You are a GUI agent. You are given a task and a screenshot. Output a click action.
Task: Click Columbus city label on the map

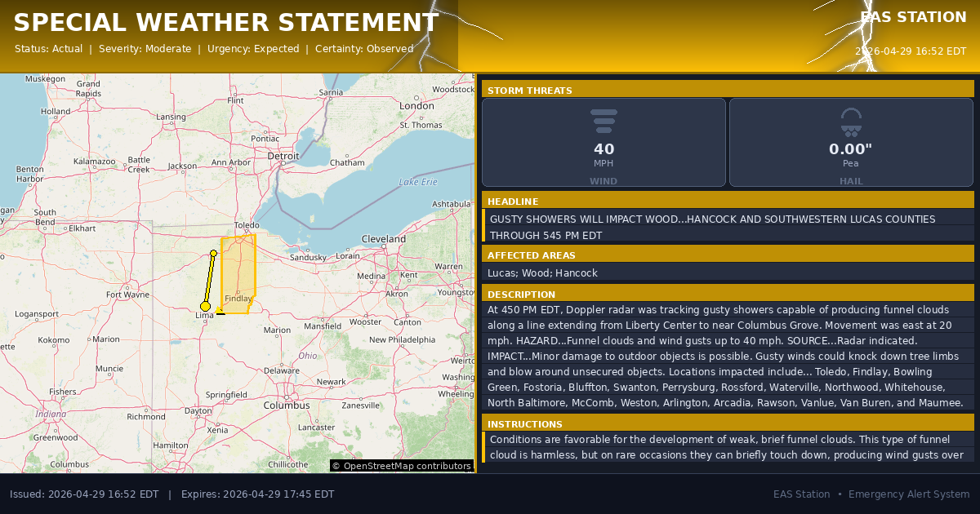286,405
